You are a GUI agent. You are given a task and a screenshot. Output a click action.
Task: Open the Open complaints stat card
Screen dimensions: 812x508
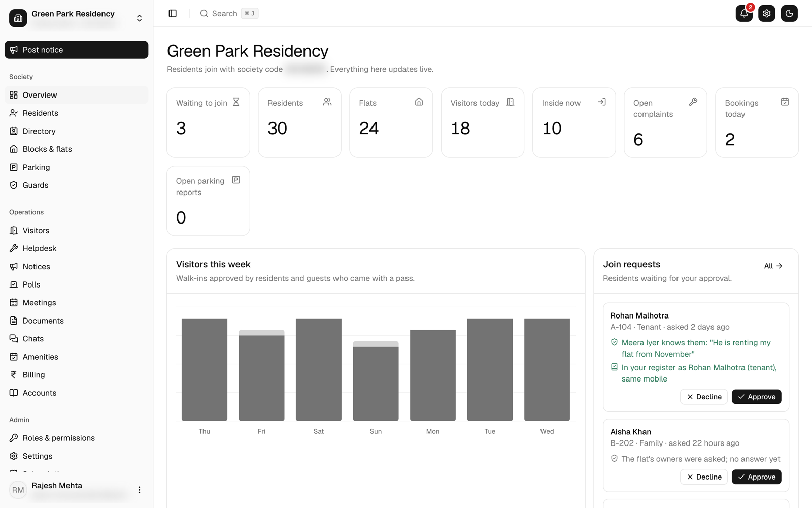(x=665, y=123)
